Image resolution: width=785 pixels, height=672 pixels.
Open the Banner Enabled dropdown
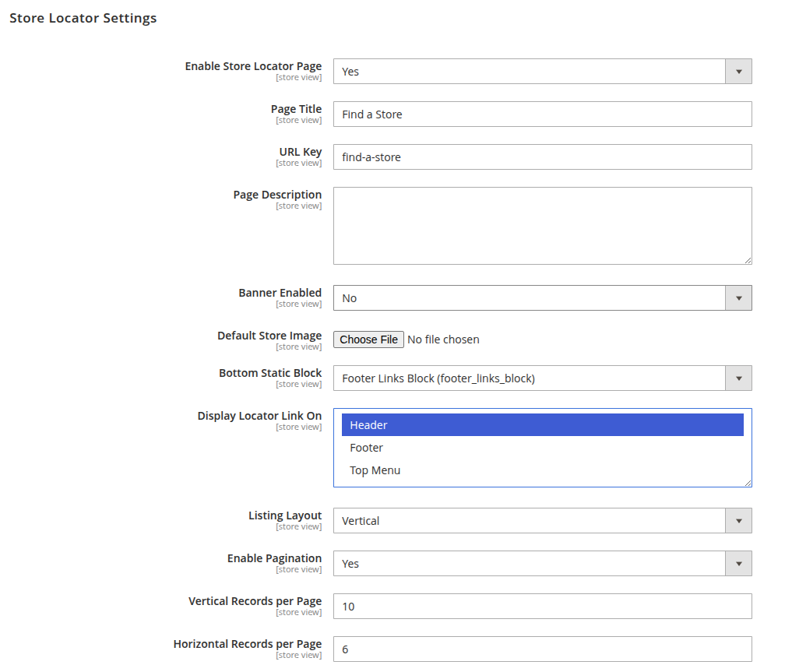(542, 298)
